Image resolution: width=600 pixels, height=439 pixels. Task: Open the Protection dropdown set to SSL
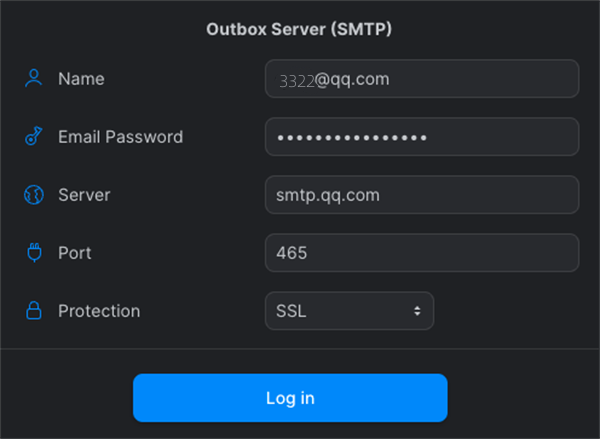pyautogui.click(x=348, y=311)
